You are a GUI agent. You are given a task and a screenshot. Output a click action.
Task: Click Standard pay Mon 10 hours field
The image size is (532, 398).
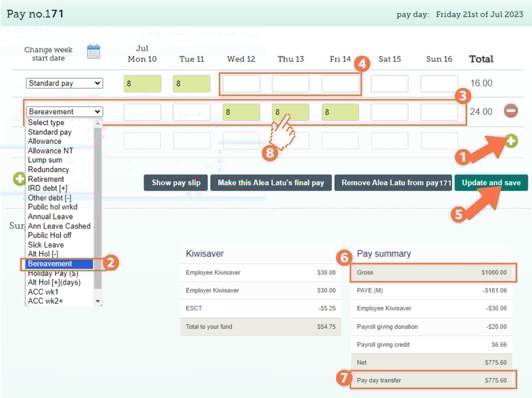point(142,84)
